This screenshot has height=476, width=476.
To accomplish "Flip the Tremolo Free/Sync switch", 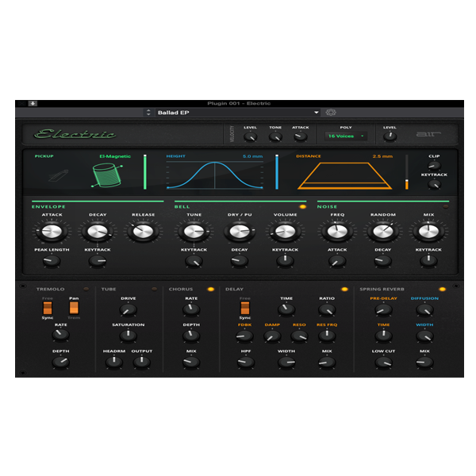I will 48,308.
